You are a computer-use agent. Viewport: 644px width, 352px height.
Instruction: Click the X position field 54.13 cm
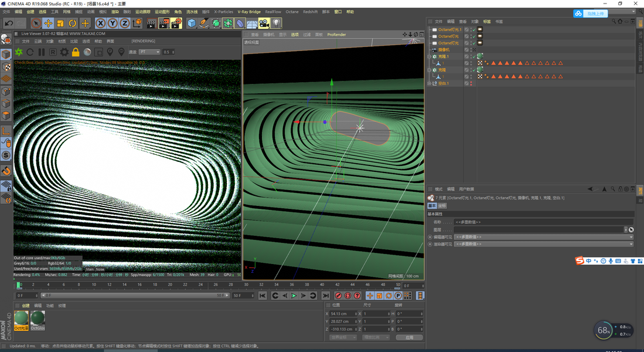pos(343,314)
